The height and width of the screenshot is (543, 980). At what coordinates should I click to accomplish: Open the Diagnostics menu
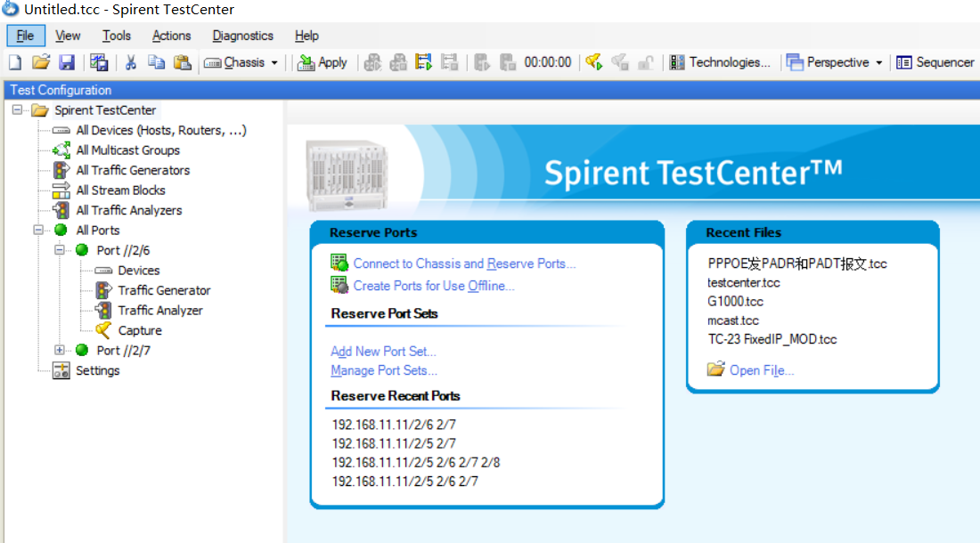coord(242,36)
